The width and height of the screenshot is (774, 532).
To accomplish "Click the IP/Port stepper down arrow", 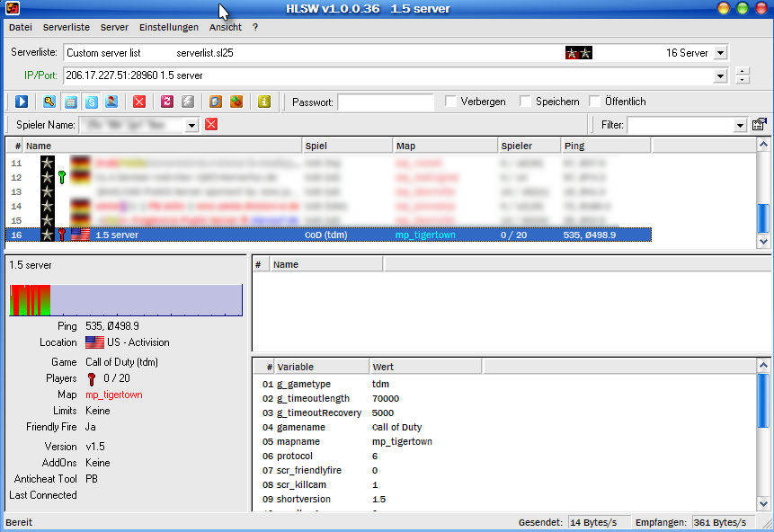I will (742, 79).
